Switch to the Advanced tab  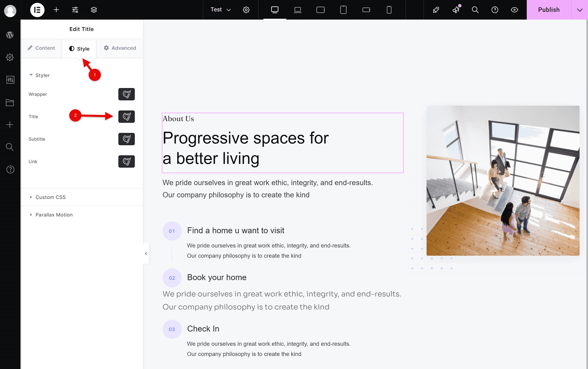click(120, 48)
